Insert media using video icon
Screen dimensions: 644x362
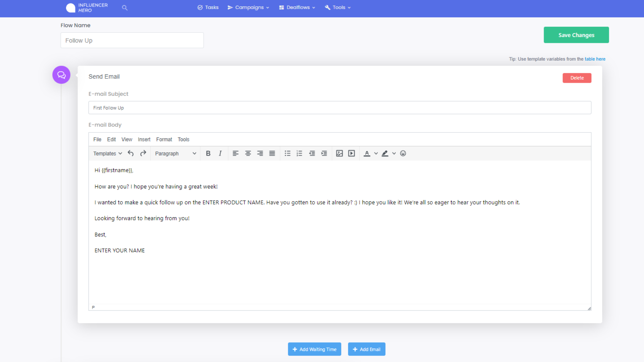[352, 153]
